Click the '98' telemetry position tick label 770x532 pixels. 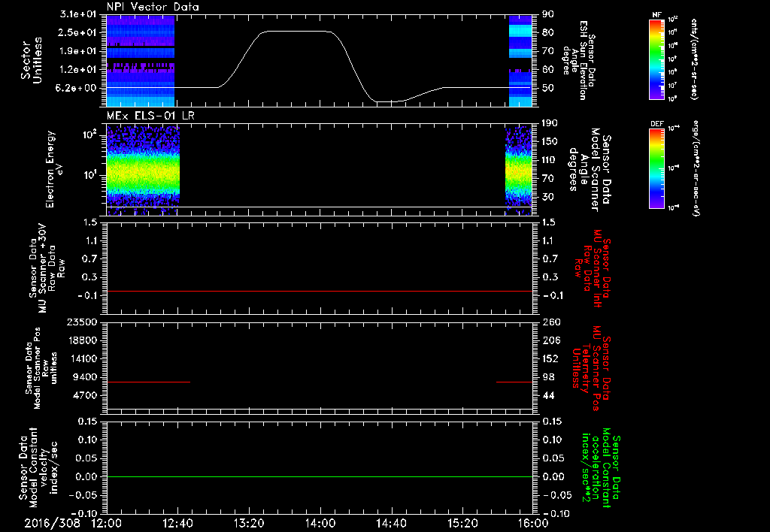[548, 377]
